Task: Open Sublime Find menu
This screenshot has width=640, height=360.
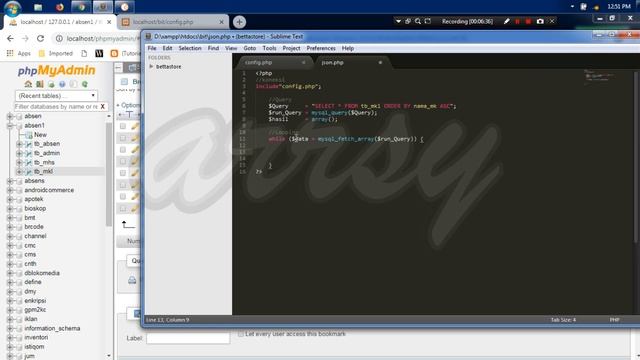Action: pos(213,48)
